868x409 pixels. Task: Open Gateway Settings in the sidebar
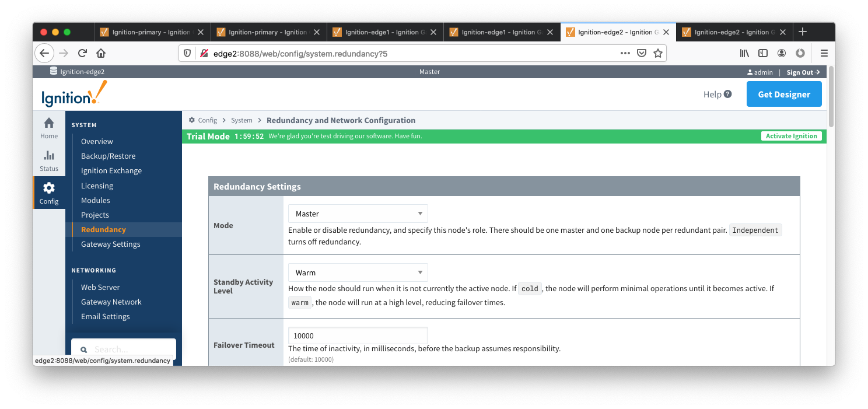(111, 244)
